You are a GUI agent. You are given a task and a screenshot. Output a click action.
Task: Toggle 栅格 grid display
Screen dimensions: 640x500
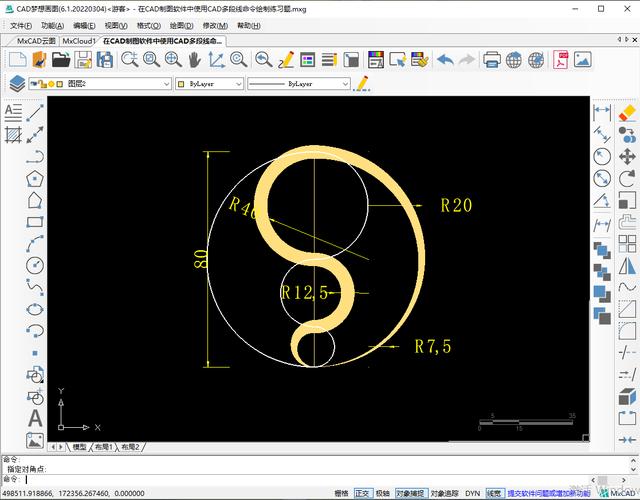click(341, 493)
